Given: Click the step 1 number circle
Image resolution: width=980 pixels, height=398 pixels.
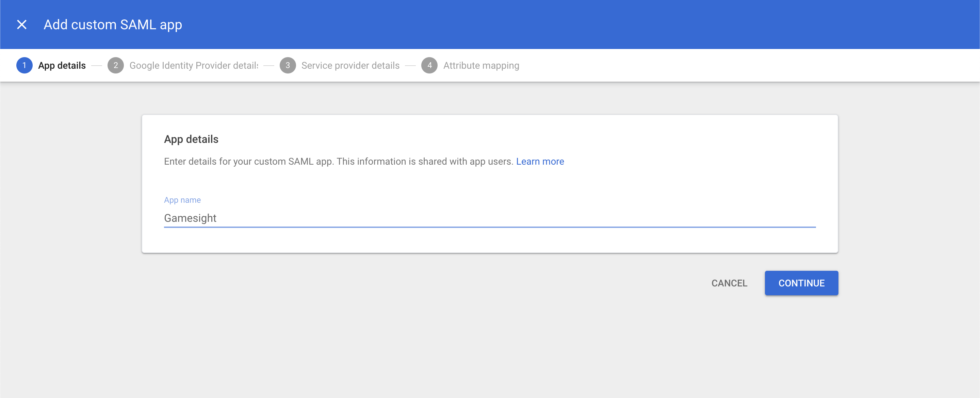Looking at the screenshot, I should pyautogui.click(x=24, y=65).
